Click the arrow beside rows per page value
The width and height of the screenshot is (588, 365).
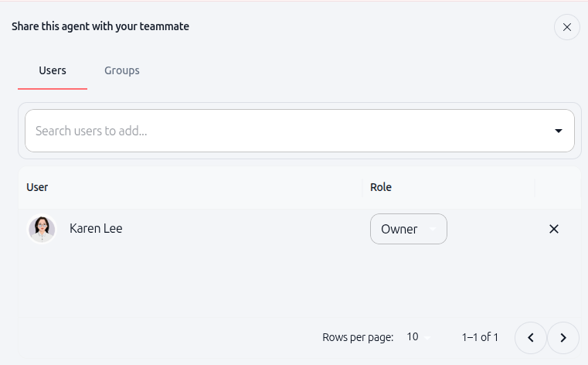coord(428,337)
